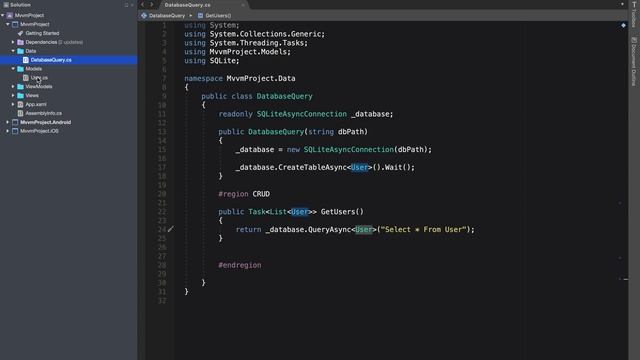Select the ViewModels label
This screenshot has height=360, width=640.
[x=39, y=87]
